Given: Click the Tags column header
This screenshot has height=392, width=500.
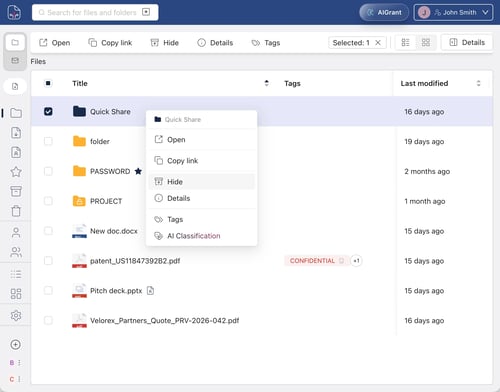Looking at the screenshot, I should click(292, 83).
